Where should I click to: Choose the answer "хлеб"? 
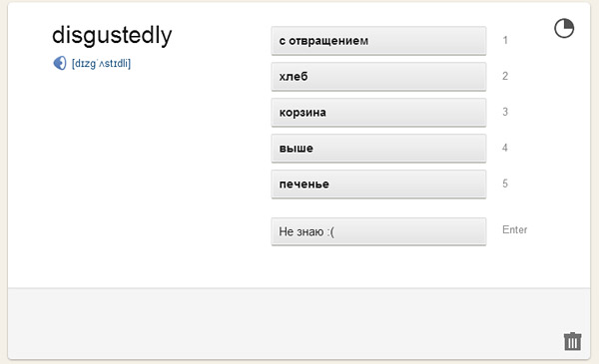coord(378,77)
